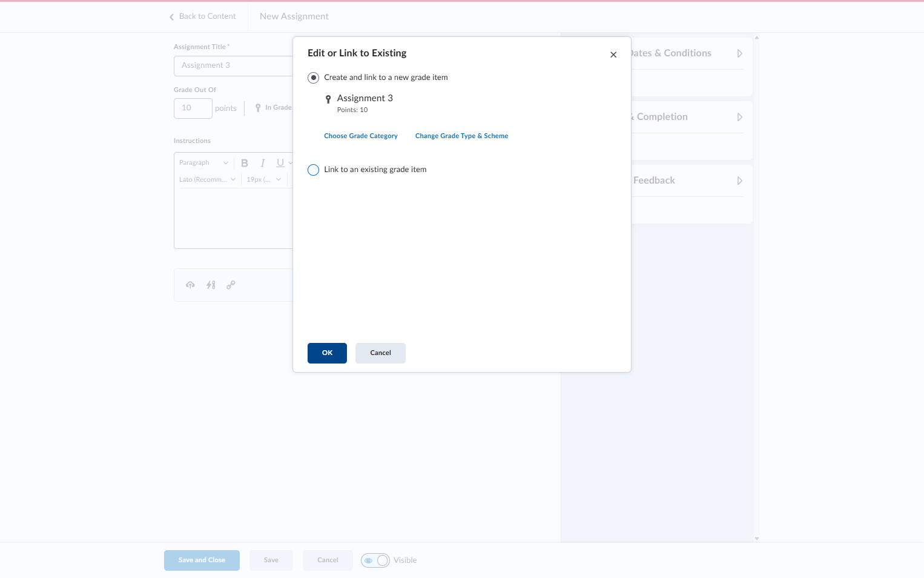Click the 'Points: 10' text

[x=352, y=110]
